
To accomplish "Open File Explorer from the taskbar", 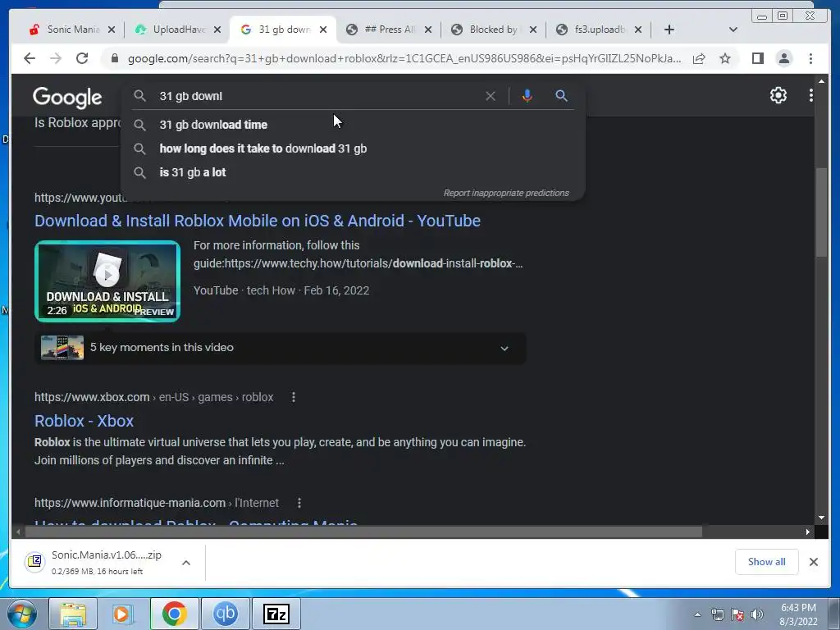I will pos(73,614).
